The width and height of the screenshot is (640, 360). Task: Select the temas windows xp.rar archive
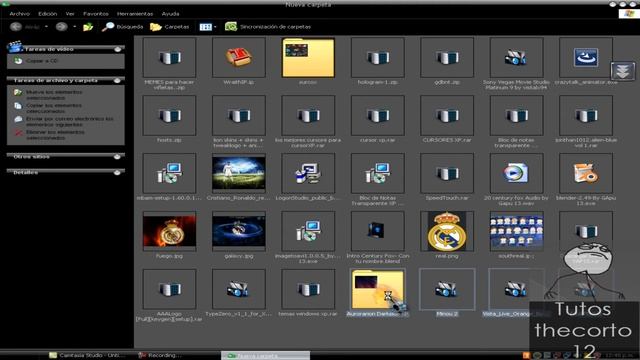308,289
